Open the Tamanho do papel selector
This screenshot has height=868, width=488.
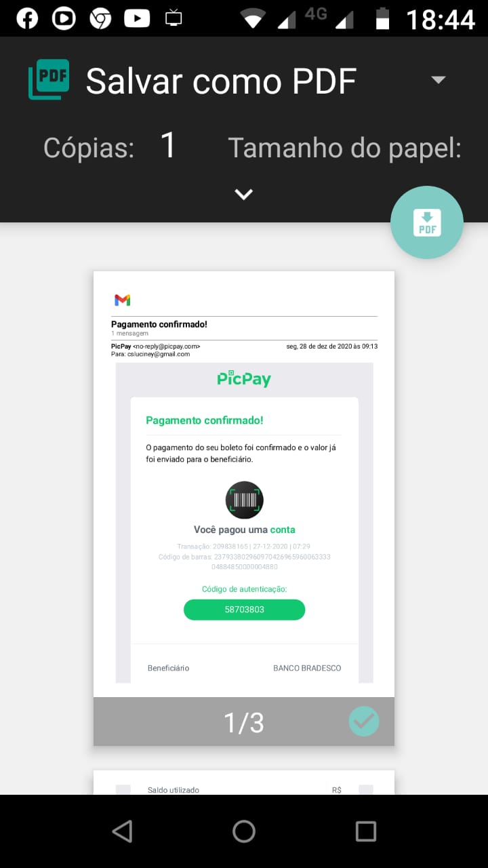(x=344, y=147)
